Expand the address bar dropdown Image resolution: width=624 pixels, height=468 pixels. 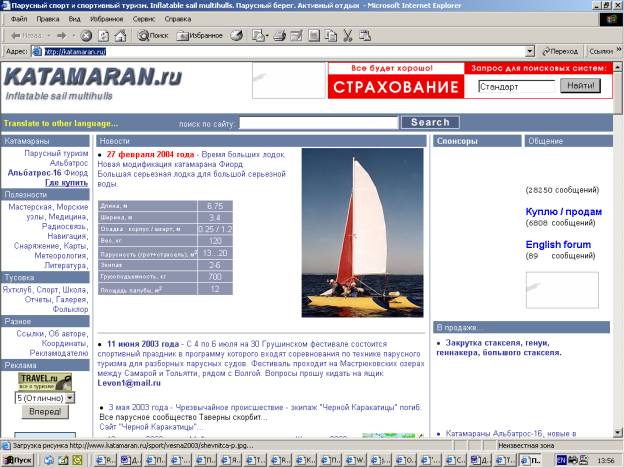point(530,51)
